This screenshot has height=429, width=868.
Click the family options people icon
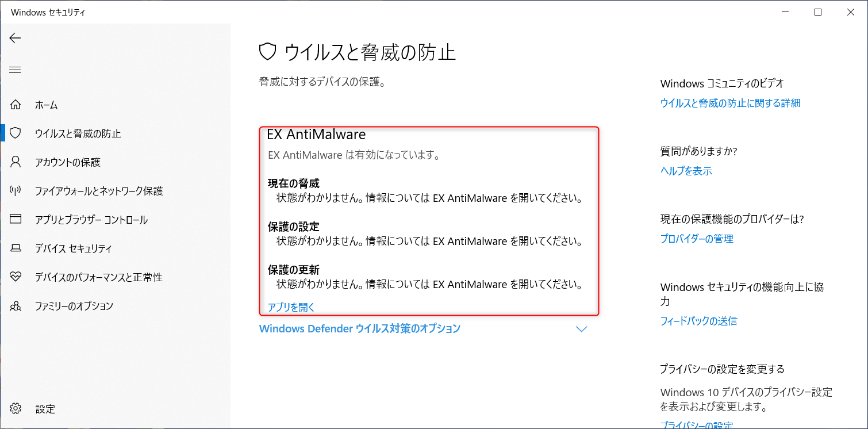click(16, 306)
